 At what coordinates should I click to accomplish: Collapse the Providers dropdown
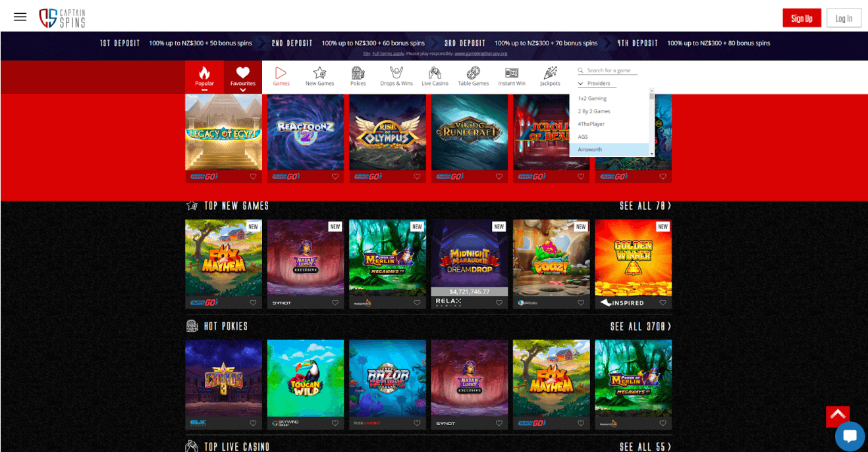597,84
